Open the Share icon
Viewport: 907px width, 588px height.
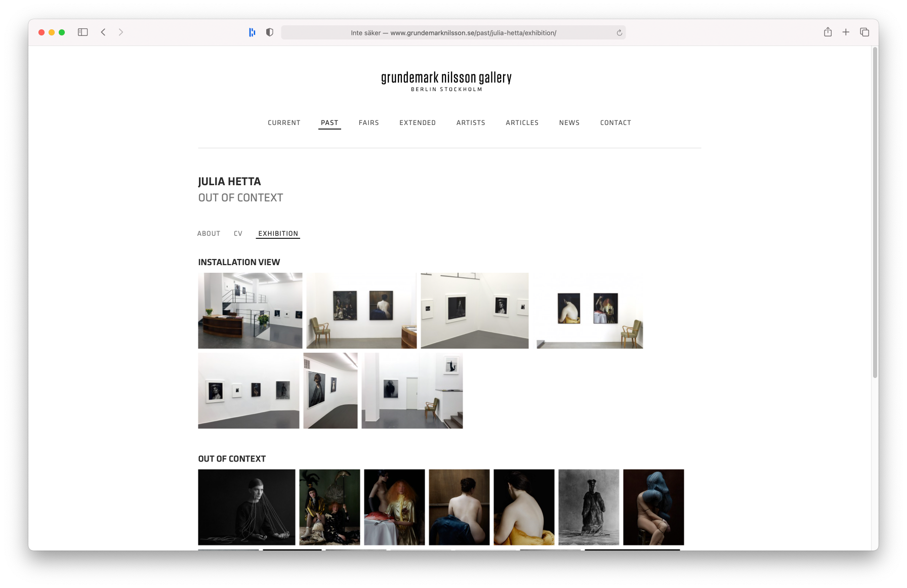coord(828,32)
